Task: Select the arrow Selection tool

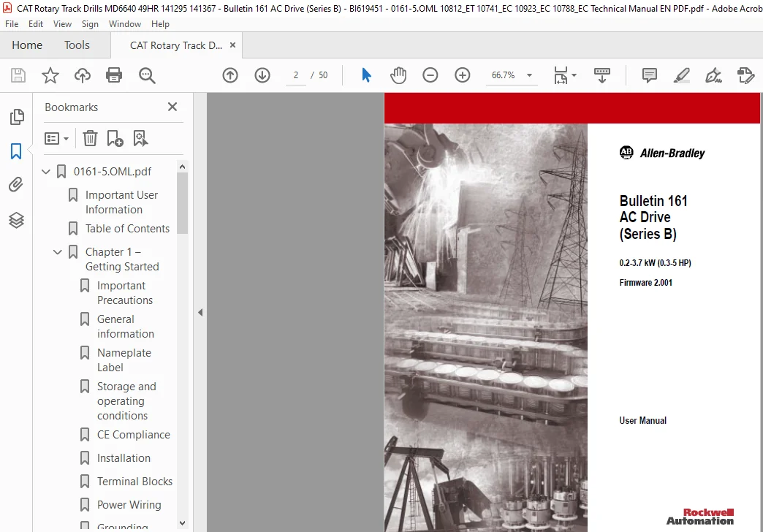Action: point(366,75)
